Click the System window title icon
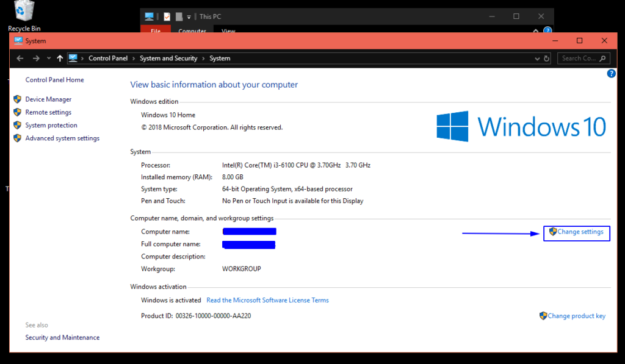This screenshot has height=364, width=625. (x=18, y=41)
